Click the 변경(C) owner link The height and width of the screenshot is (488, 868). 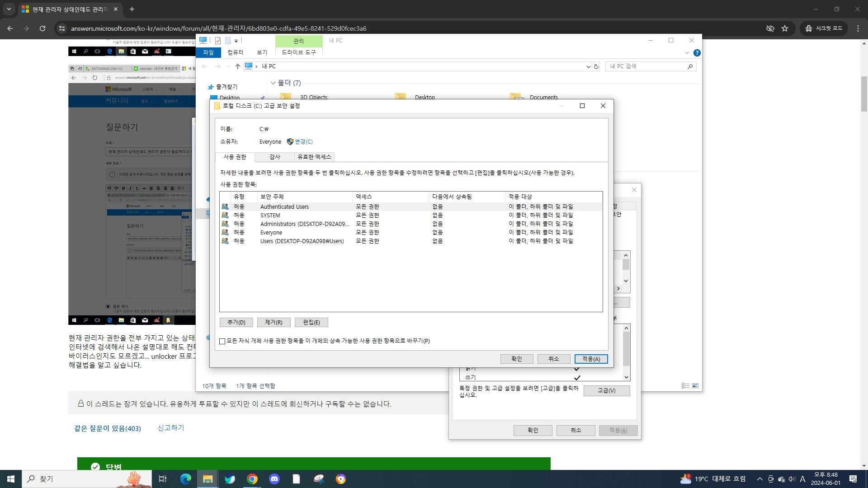pos(303,142)
